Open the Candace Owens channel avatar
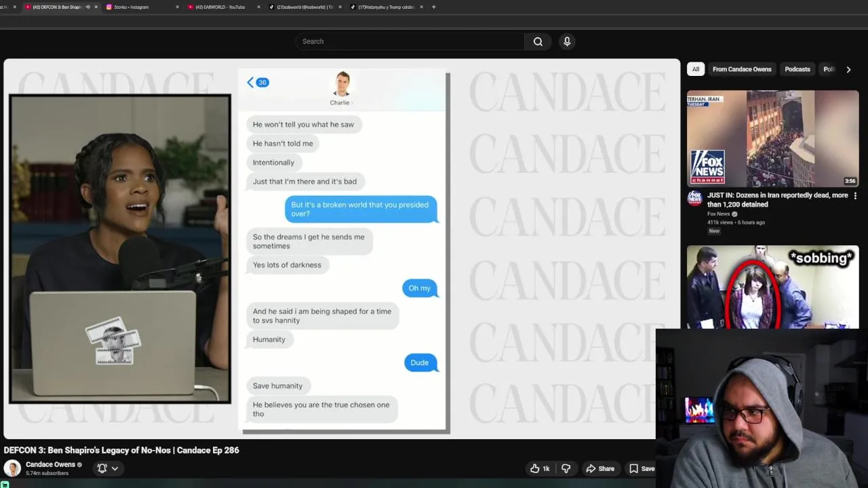Image resolution: width=868 pixels, height=488 pixels. click(12, 468)
